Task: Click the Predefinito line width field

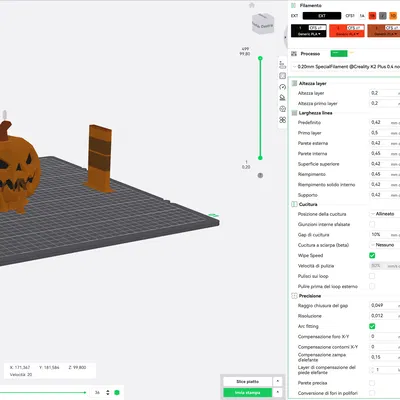Action: [x=385, y=122]
